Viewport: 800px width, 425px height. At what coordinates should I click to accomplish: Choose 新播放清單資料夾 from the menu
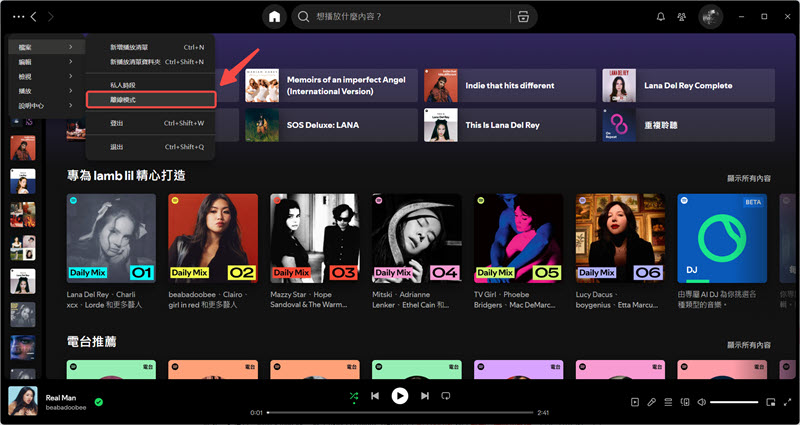[x=151, y=62]
